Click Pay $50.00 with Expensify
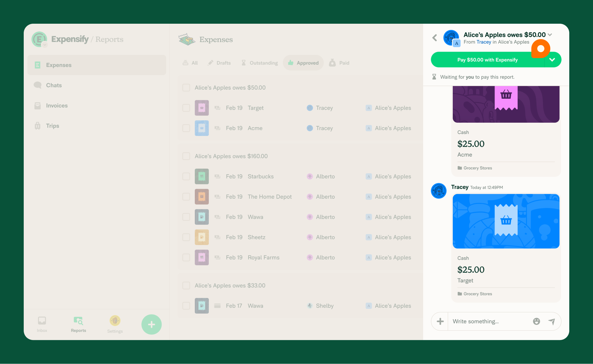593x364 pixels. point(487,60)
